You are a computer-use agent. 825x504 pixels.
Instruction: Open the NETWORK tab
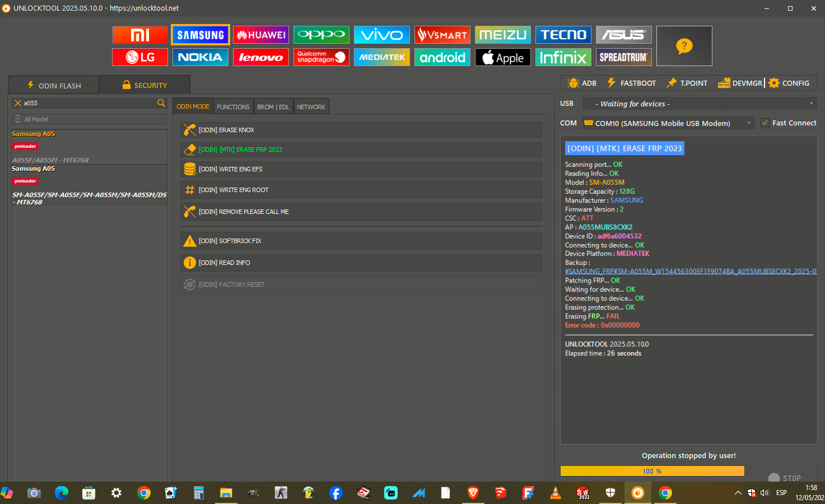click(x=311, y=107)
